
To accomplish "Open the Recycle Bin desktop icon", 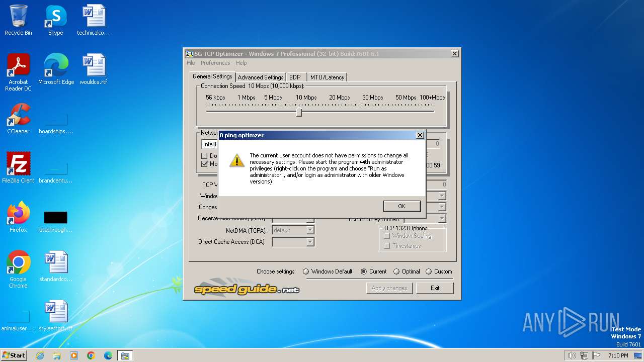I will pos(18,20).
